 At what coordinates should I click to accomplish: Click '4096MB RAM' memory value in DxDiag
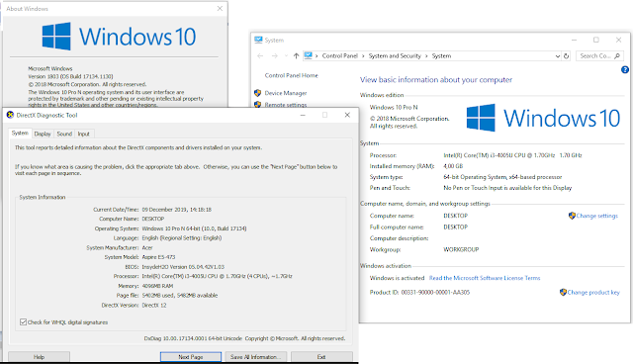[157, 286]
